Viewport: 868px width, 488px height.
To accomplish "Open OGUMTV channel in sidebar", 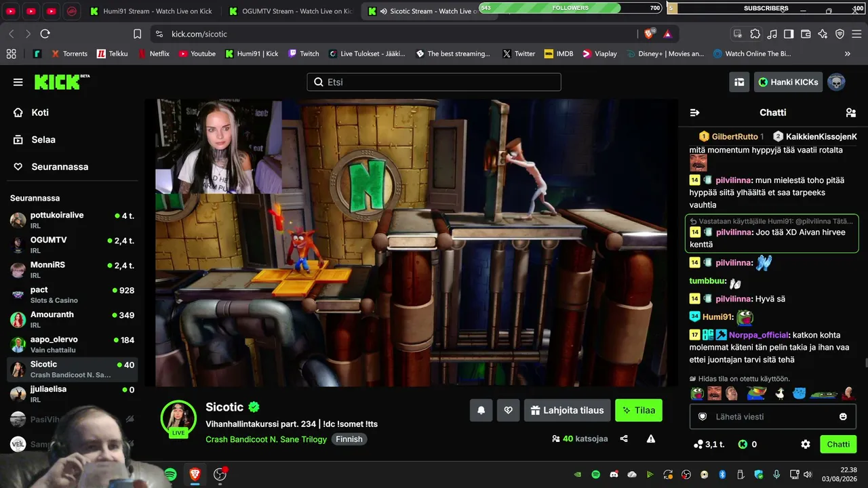I will pos(72,245).
